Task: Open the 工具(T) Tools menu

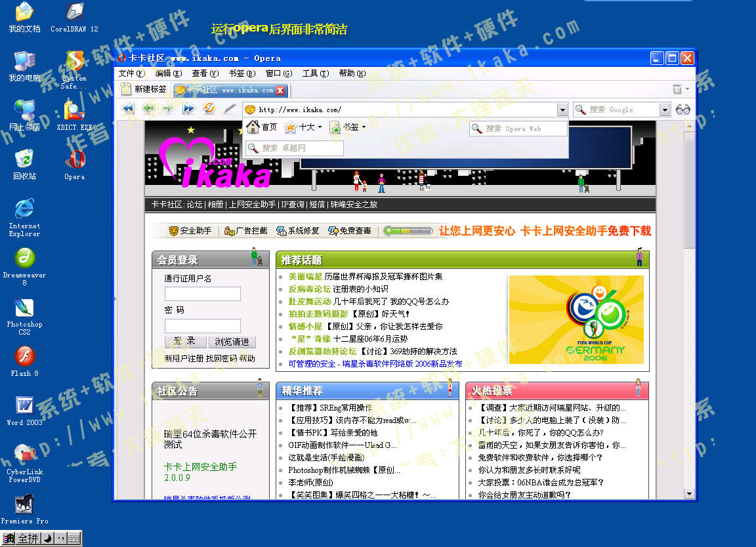Action: coord(315,73)
